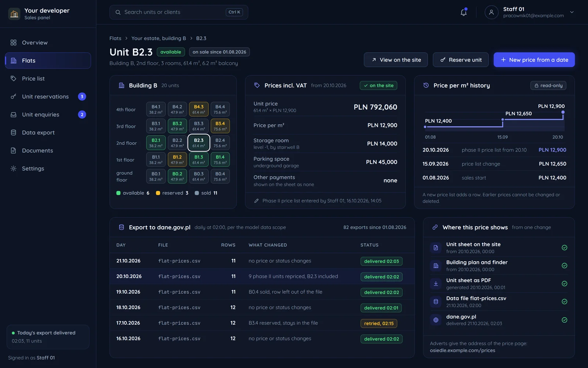Click the read-only lock badge
The image size is (588, 368).
coord(548,85)
